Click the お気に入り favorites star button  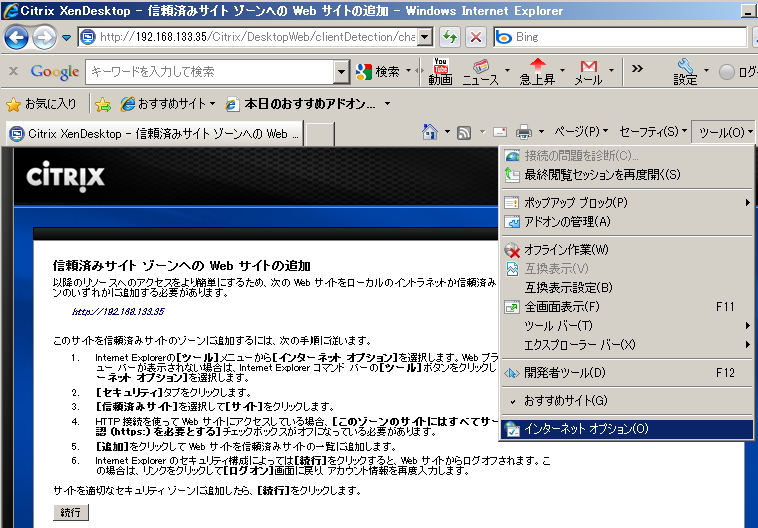tap(41, 104)
